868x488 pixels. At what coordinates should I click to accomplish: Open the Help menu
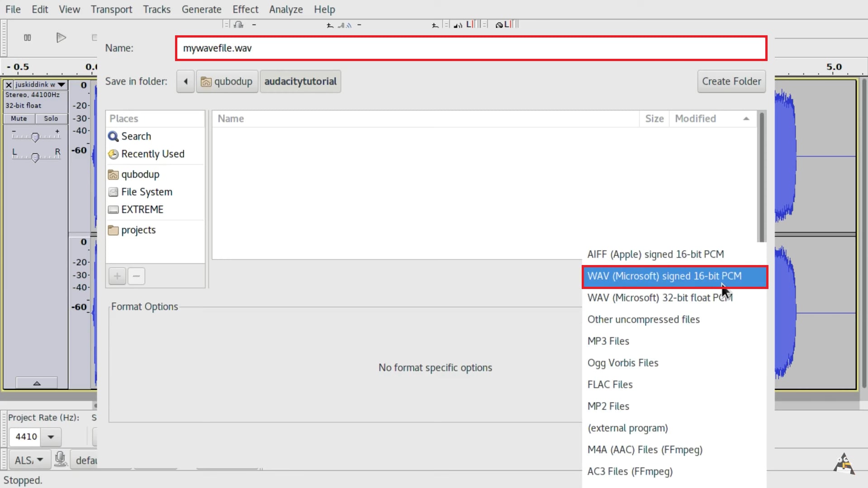(324, 9)
